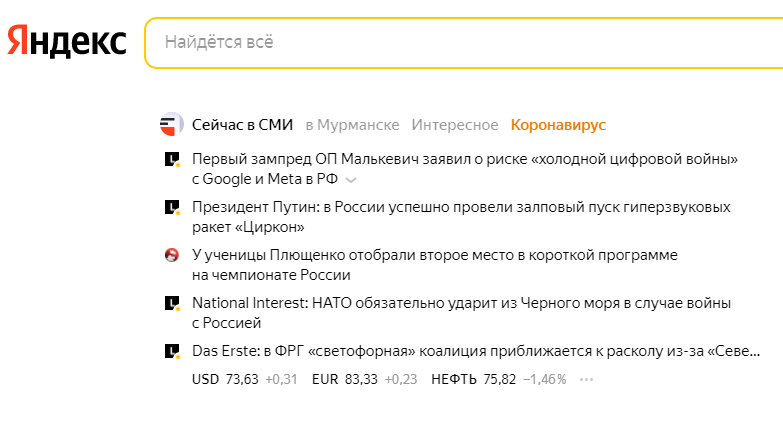783x435 pixels.
Task: Open the Интересное tab
Action: coord(455,125)
